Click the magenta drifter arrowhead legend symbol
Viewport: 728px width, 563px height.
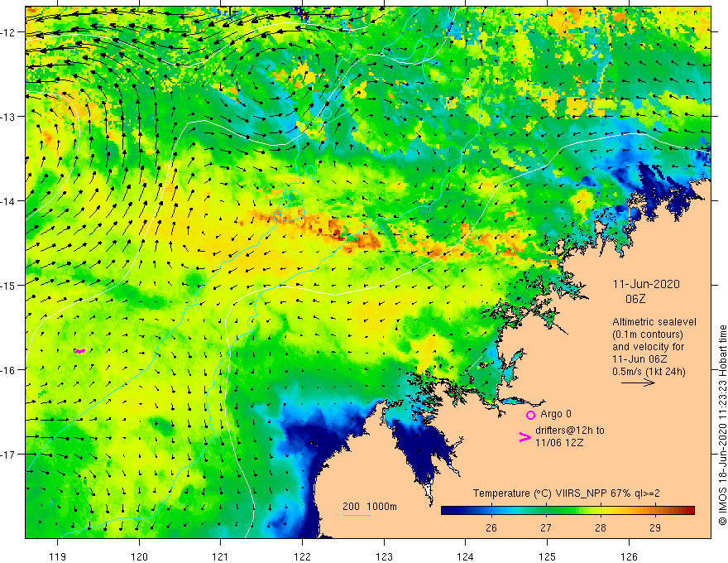coord(525,437)
